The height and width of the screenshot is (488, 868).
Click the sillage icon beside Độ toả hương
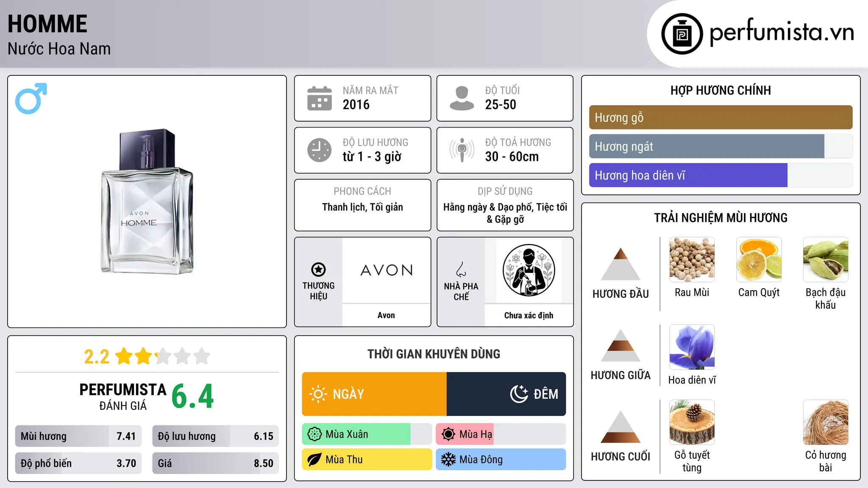click(462, 150)
